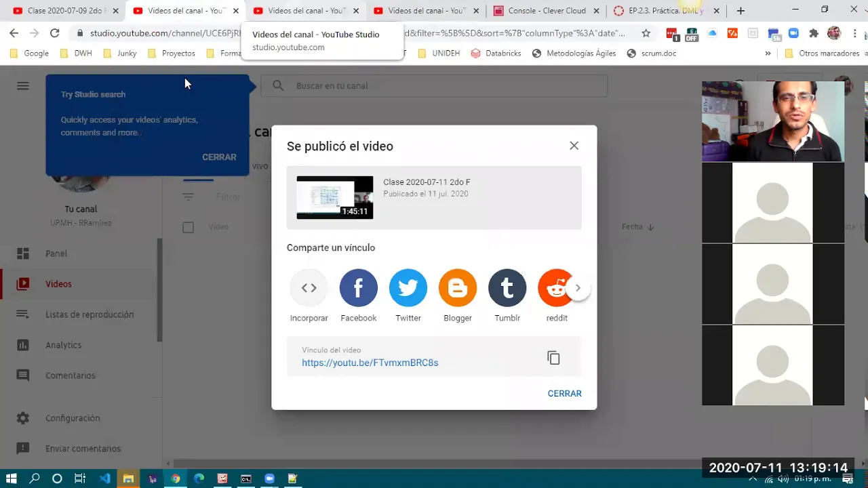Click the presenter webcam video tile

click(x=773, y=121)
